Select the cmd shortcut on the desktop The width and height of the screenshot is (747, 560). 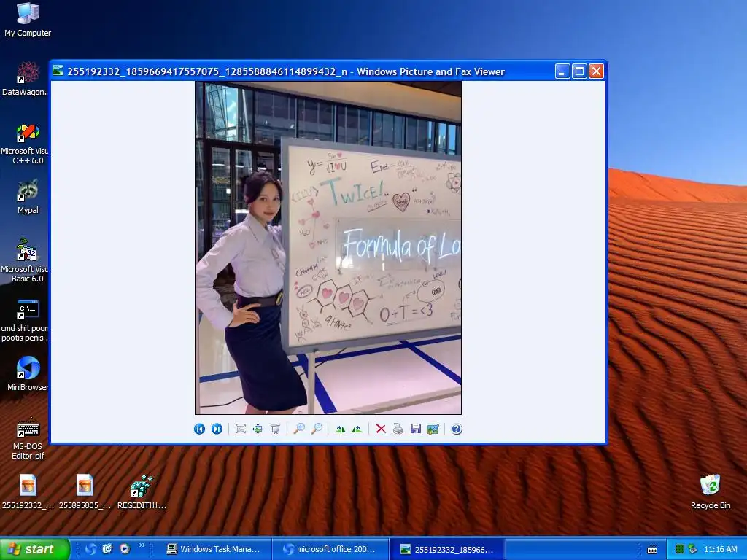tap(25, 321)
